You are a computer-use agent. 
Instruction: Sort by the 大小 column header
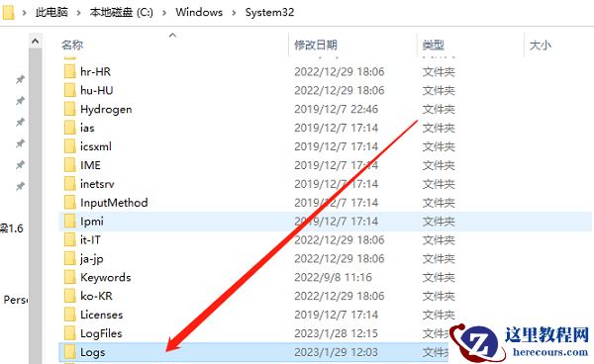pos(541,45)
